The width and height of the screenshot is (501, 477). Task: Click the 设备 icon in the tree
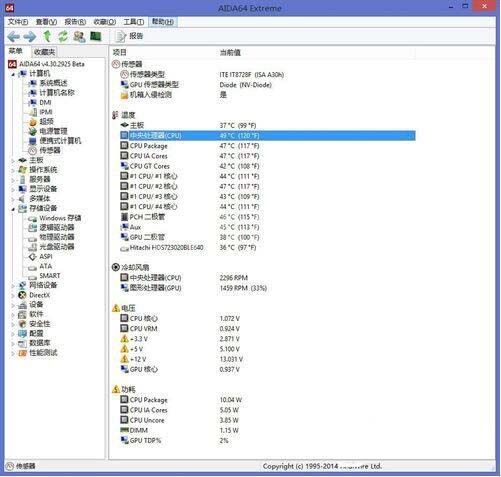pyautogui.click(x=22, y=305)
